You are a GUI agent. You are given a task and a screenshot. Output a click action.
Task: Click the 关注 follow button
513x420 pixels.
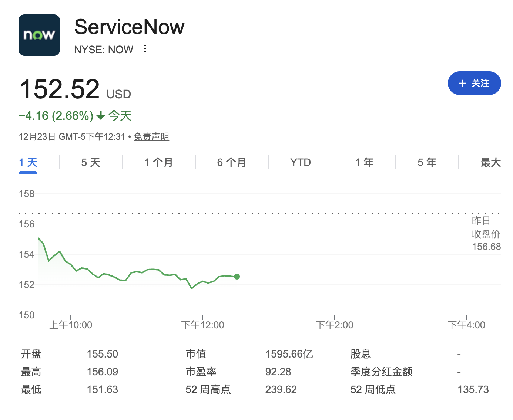click(474, 83)
